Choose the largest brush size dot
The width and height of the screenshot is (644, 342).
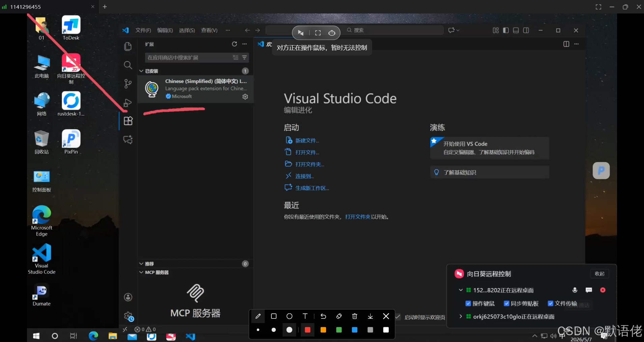click(289, 330)
